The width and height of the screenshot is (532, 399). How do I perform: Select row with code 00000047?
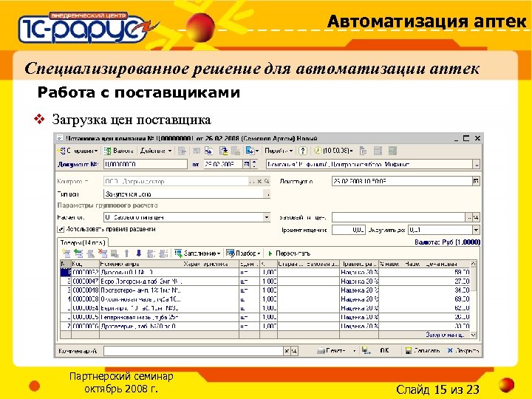pyautogui.click(x=265, y=282)
